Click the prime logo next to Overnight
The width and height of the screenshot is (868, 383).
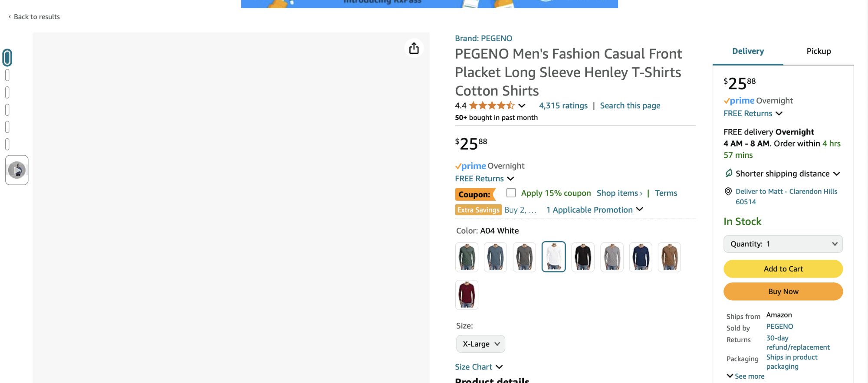tap(470, 166)
